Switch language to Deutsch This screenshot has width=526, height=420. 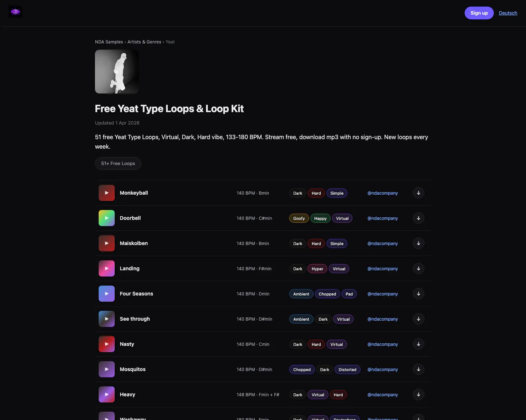(508, 13)
